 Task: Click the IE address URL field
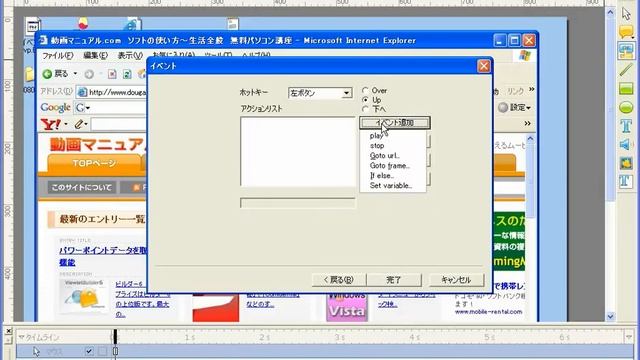pos(111,92)
